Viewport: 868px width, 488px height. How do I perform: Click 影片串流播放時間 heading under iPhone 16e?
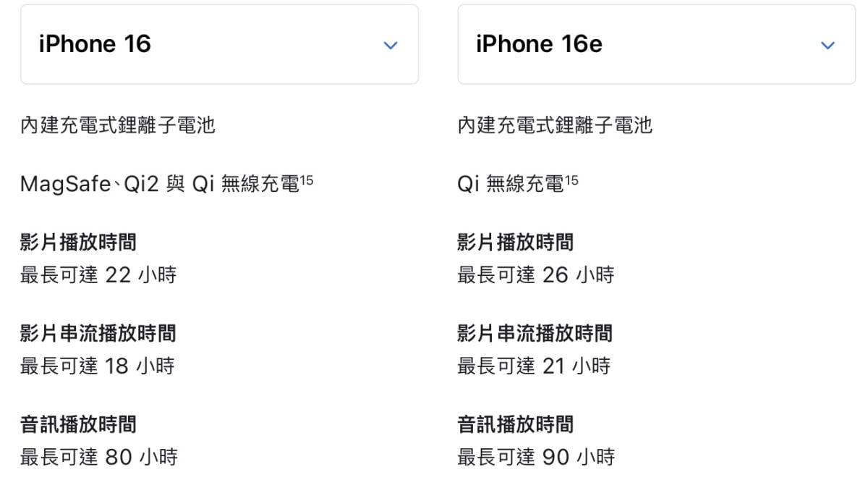[x=535, y=333]
